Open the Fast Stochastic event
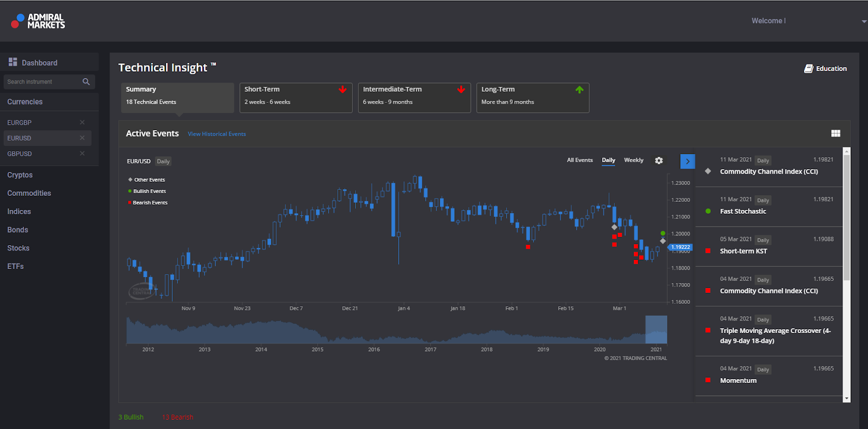 [743, 212]
